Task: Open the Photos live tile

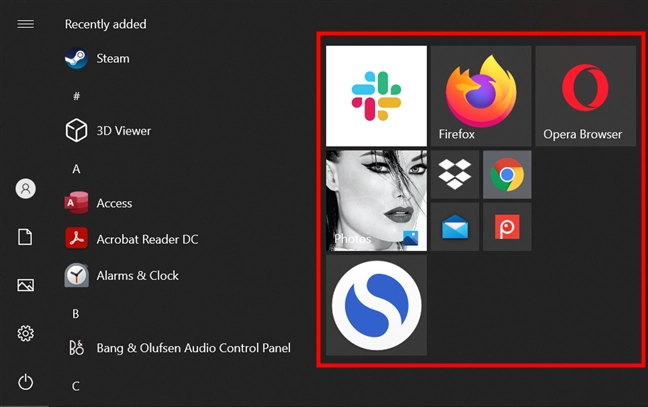Action: pyautogui.click(x=376, y=200)
